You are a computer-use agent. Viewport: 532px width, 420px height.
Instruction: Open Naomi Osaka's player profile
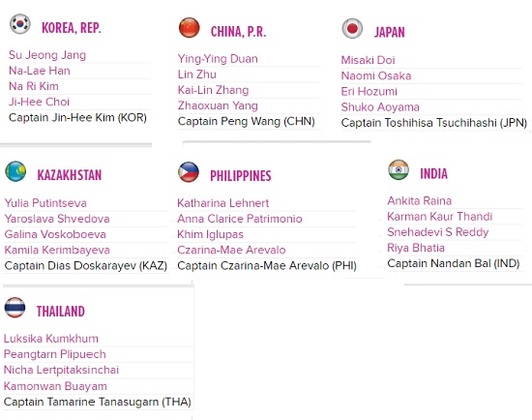[376, 75]
